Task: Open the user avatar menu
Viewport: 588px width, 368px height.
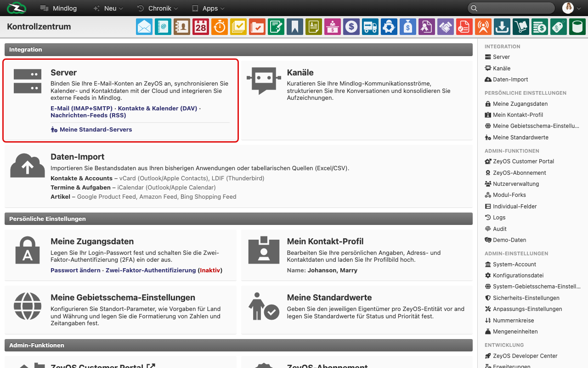Action: tap(572, 8)
